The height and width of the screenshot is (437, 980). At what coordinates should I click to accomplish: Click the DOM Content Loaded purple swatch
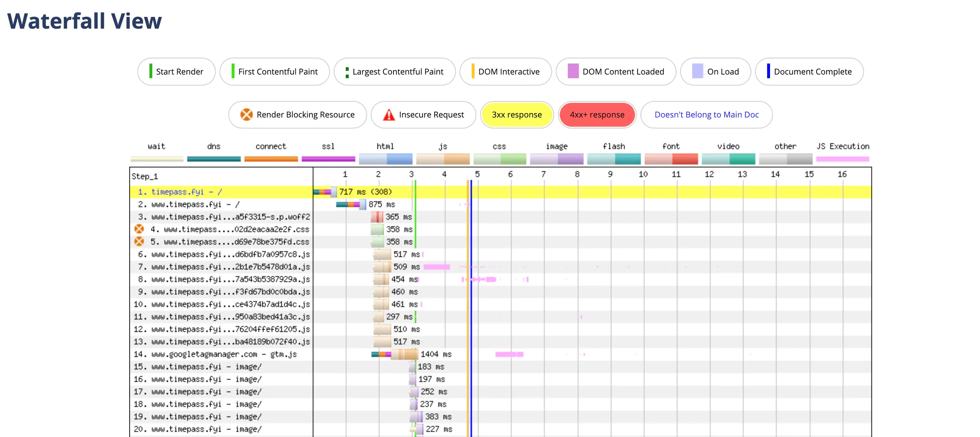click(573, 71)
